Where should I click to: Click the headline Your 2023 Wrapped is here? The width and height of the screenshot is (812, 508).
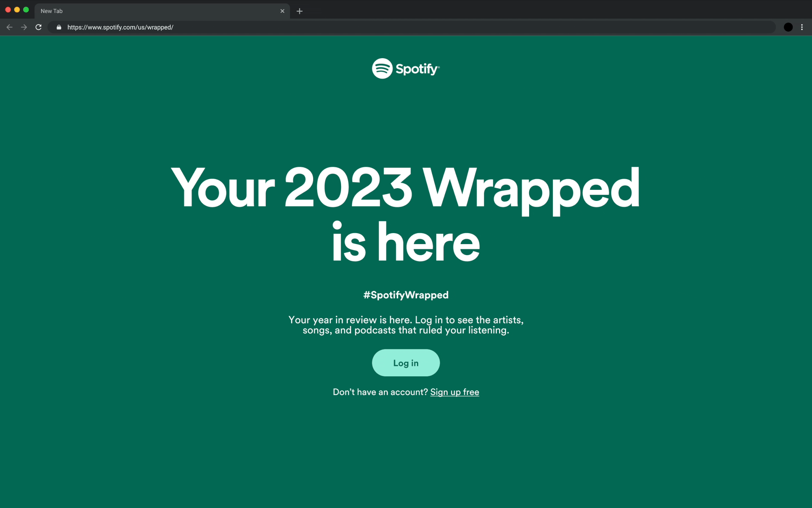405,215
